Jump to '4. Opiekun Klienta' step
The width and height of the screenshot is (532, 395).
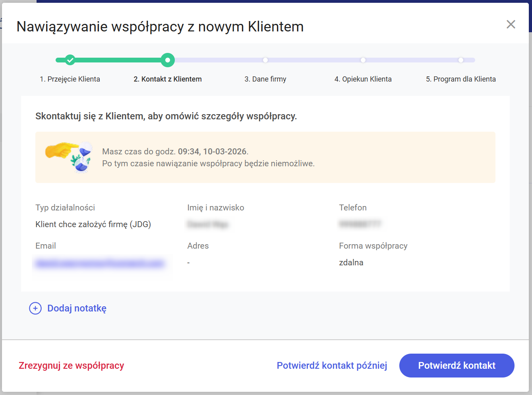[x=363, y=79]
